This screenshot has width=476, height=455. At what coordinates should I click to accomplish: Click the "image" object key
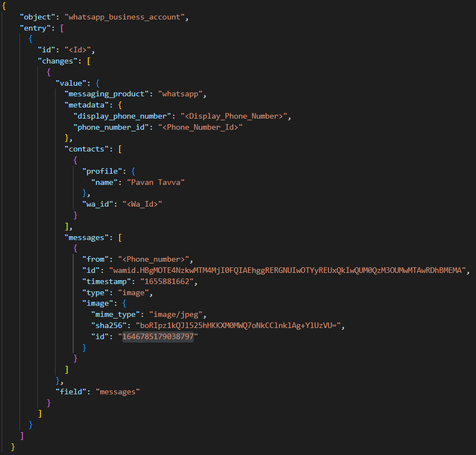coord(98,304)
